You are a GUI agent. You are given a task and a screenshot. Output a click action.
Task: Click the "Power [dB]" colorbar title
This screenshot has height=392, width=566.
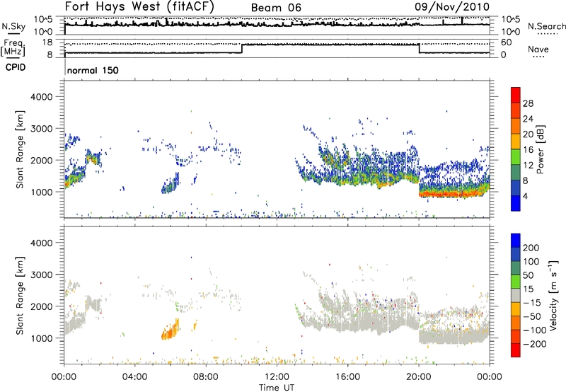[540, 149]
